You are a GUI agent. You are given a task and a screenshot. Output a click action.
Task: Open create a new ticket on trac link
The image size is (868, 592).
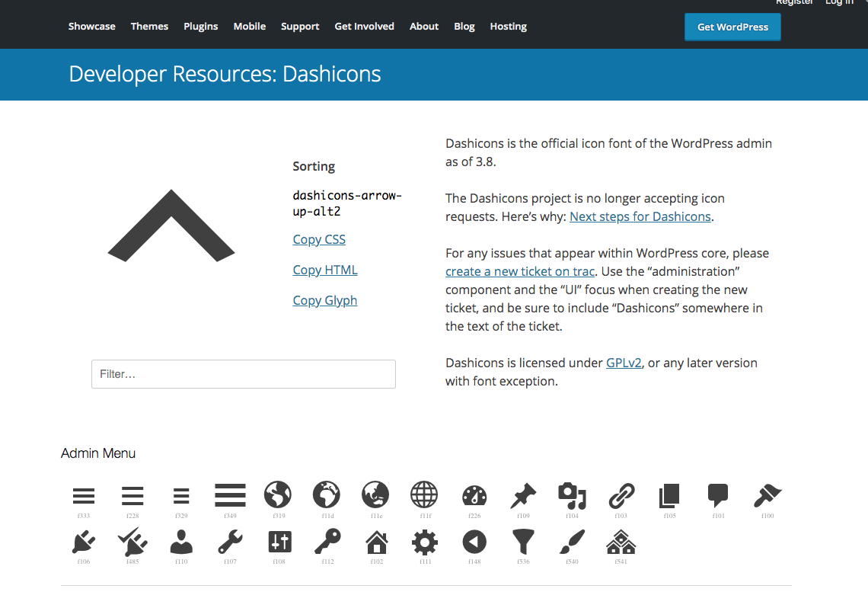(520, 271)
